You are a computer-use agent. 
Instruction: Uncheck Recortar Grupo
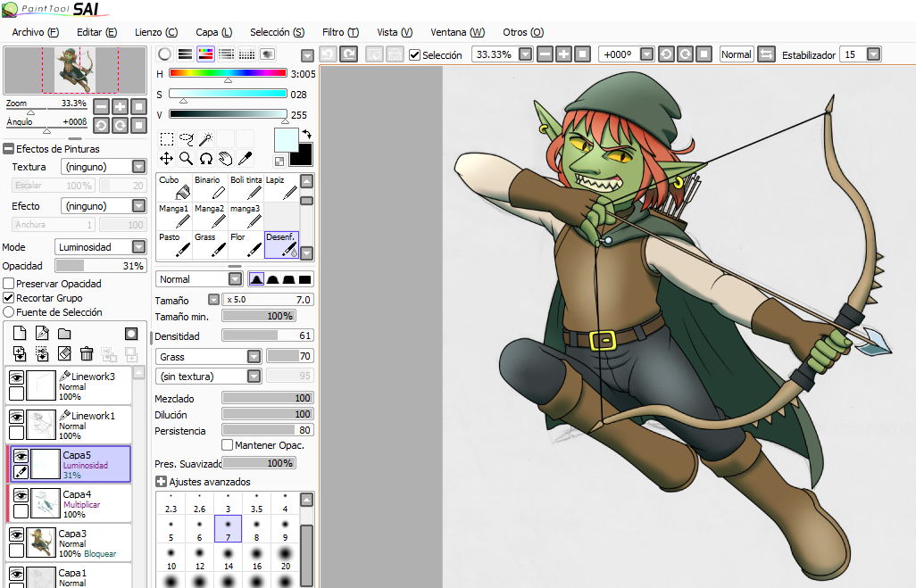pyautogui.click(x=9, y=298)
